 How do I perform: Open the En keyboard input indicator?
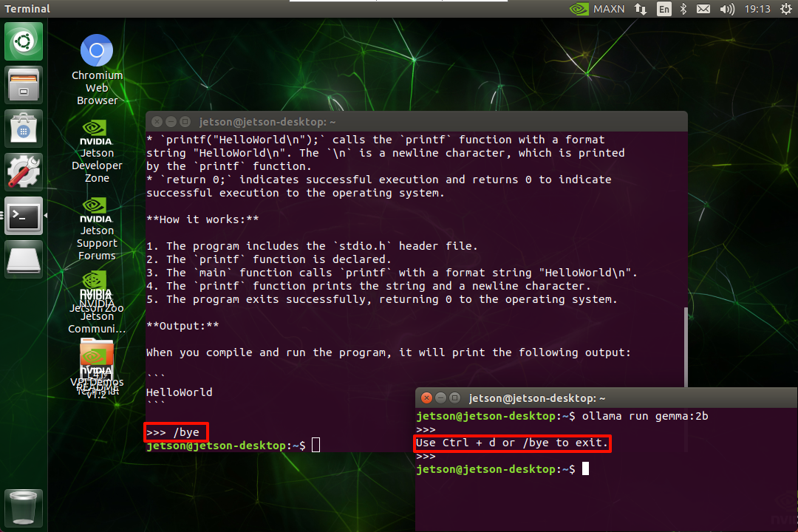point(664,9)
